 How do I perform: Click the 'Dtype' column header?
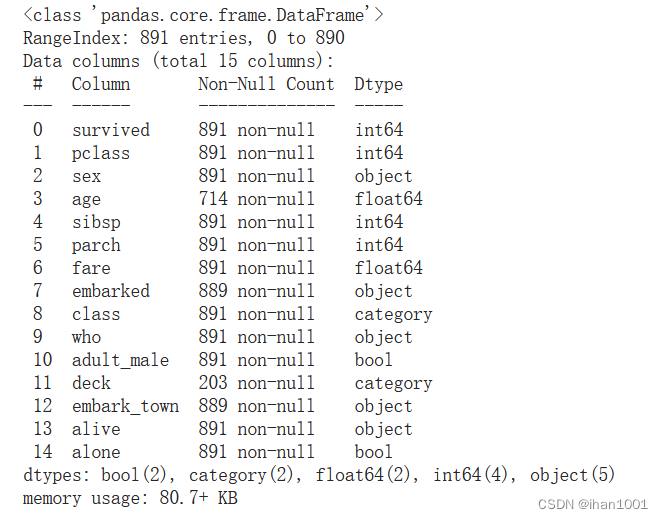coord(378,84)
